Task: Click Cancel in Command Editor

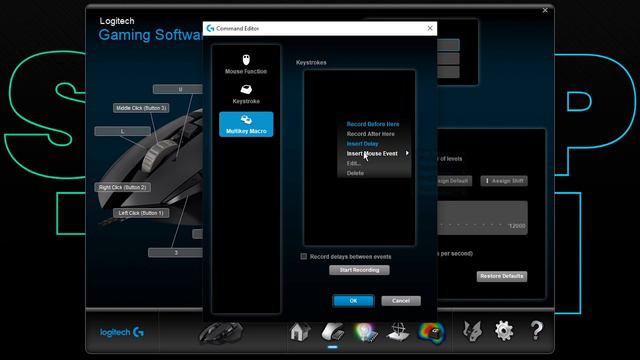Action: pyautogui.click(x=401, y=301)
